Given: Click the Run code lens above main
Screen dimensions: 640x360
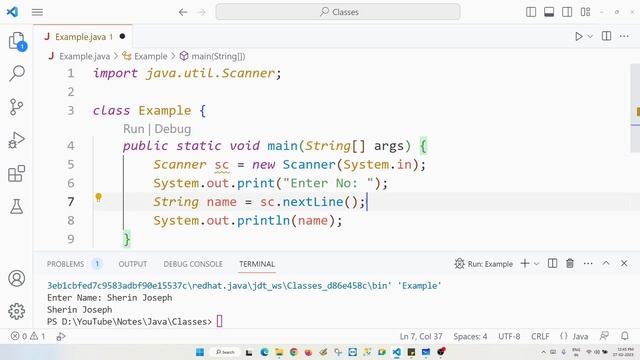Looking at the screenshot, I should point(133,129).
